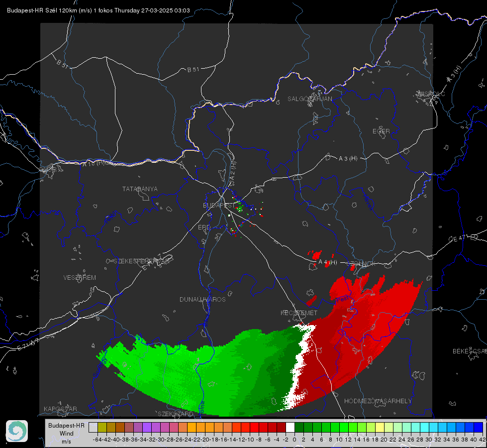Click the small red echo patch near A 4 (H)
Screen dimensions: 487x448
pos(316,255)
